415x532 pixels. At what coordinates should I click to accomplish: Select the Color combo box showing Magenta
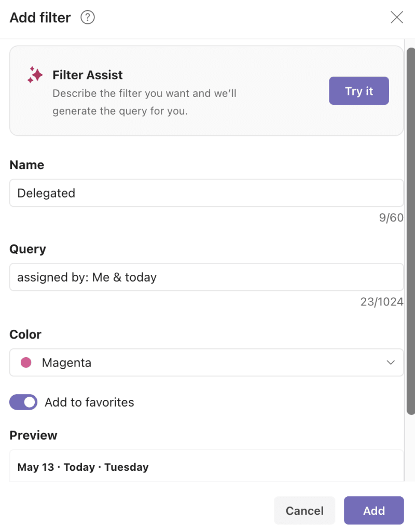(x=206, y=362)
